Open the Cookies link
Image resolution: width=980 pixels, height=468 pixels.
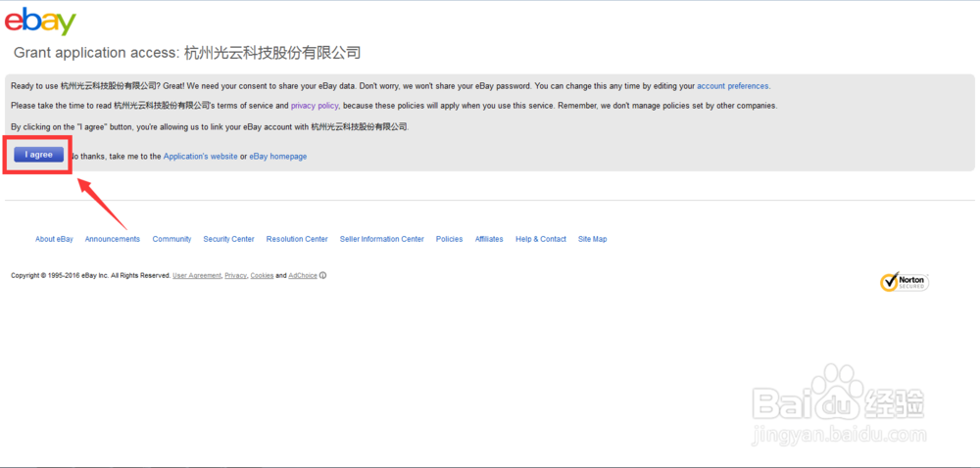[262, 276]
